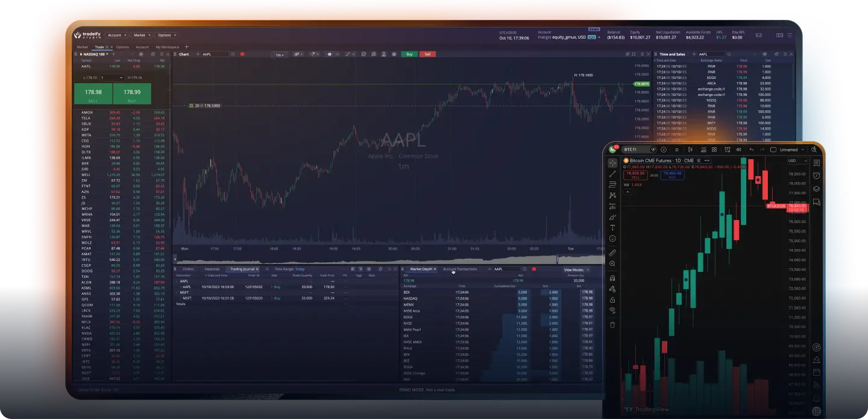Open the object tree layers icon
The width and height of the screenshot is (868, 419).
coord(816,189)
